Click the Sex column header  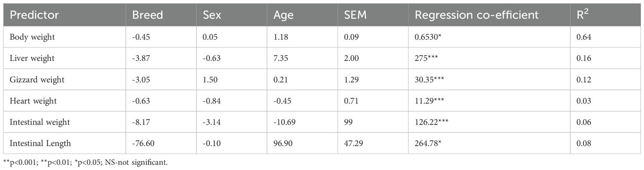[x=212, y=15]
